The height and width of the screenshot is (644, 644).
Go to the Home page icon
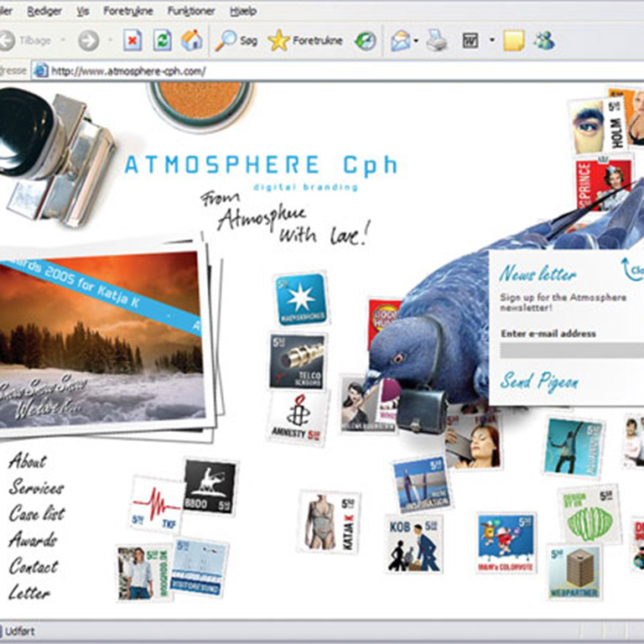[192, 39]
